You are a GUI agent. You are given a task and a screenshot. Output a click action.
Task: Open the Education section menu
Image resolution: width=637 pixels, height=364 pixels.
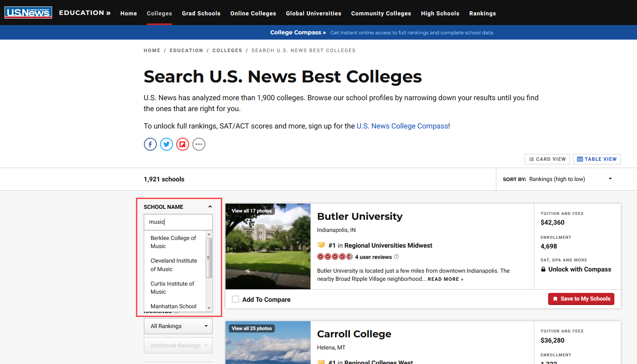point(85,13)
